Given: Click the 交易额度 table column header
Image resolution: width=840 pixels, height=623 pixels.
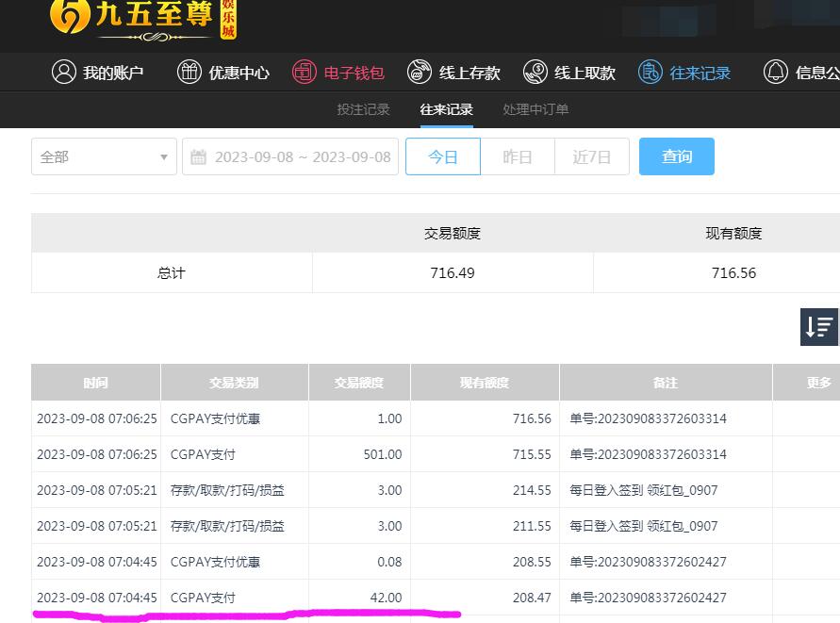Looking at the screenshot, I should pyautogui.click(x=359, y=383).
